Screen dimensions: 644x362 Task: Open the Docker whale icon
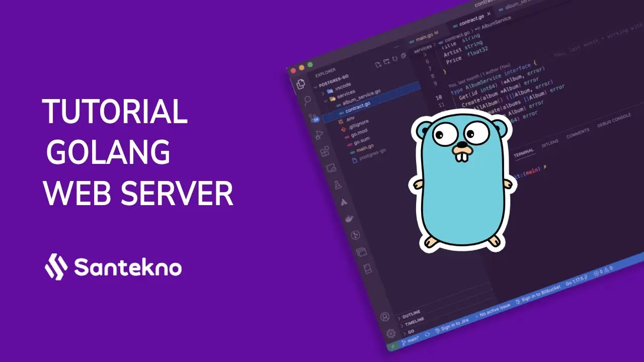[x=349, y=218]
